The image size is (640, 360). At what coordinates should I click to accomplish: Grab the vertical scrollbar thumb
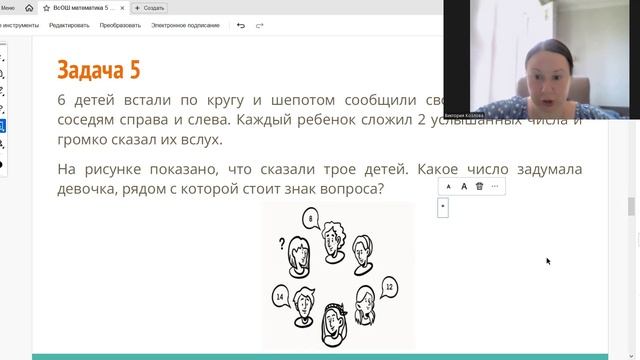(631, 206)
